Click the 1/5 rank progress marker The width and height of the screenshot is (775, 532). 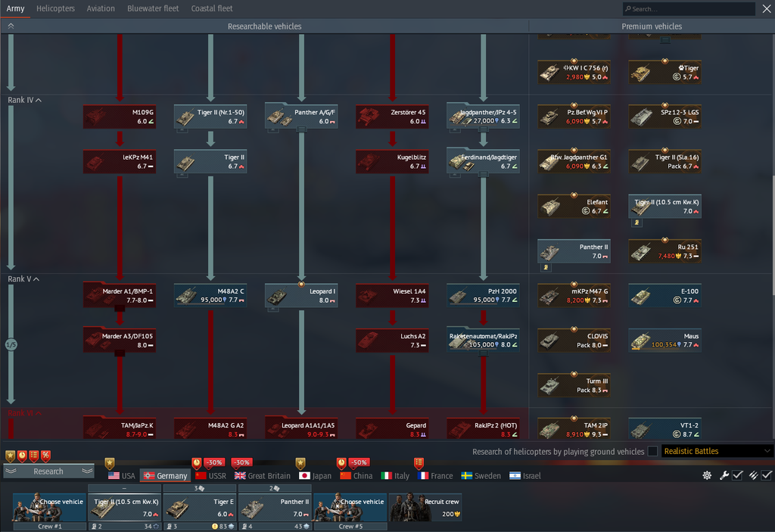(x=11, y=344)
